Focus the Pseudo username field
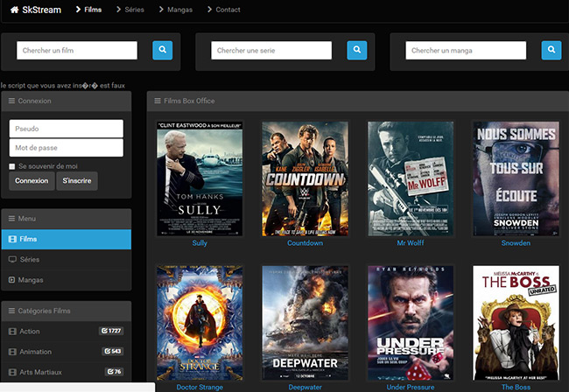Screen dimensions: 569x392 pyautogui.click(x=67, y=129)
